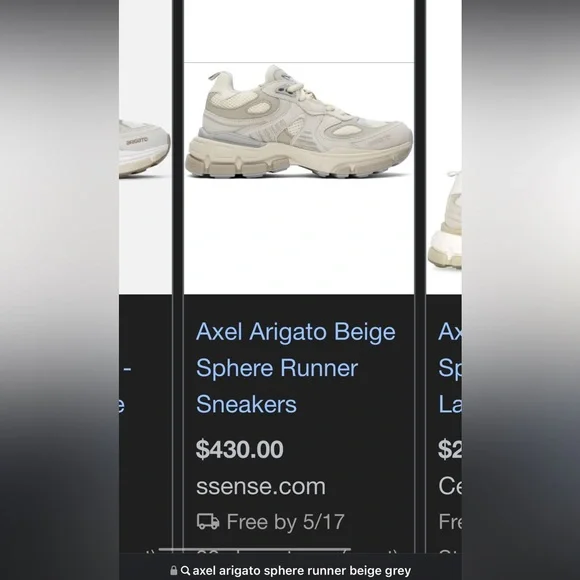Screen dimensions: 580x580
Task: Tap the horizontal home indicator bar
Action: coord(254,550)
